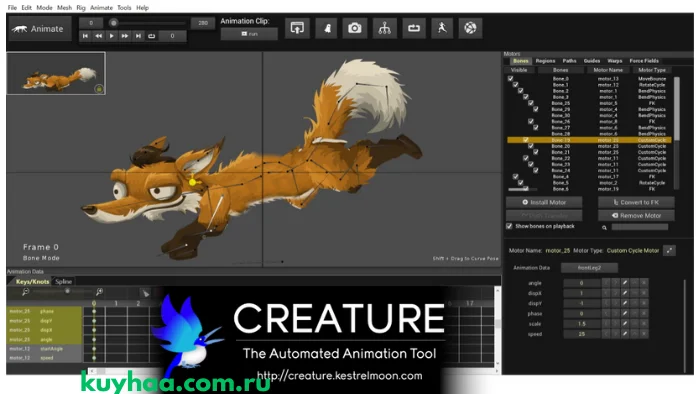Viewport: 700px width, 394px height.
Task: Click the speed value field showing 25
Action: tap(581, 334)
